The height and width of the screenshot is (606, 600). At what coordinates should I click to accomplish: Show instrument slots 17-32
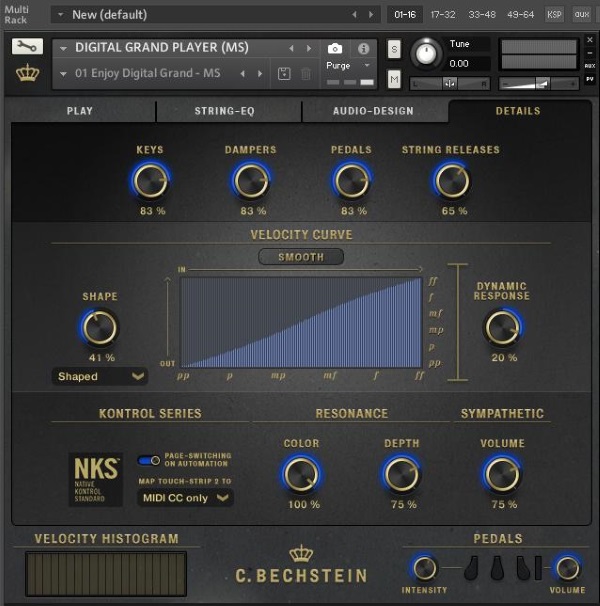point(443,15)
